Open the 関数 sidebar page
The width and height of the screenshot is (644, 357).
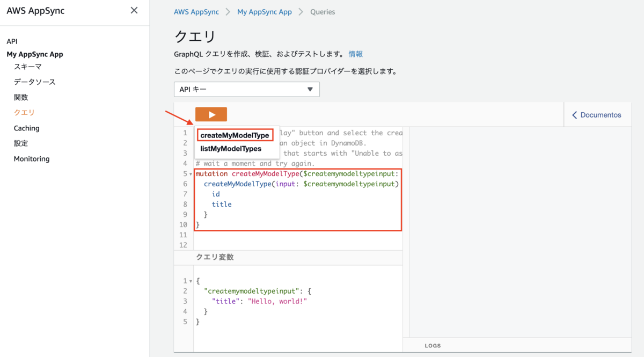(x=21, y=97)
